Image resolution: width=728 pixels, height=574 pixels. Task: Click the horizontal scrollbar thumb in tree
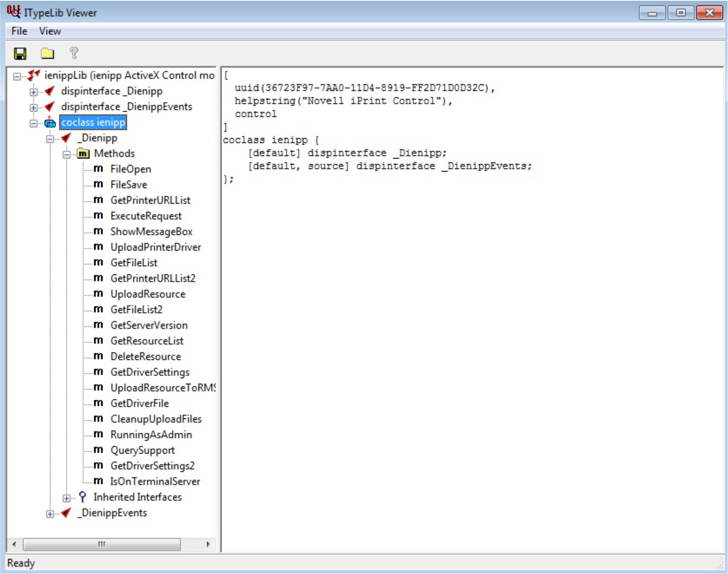(102, 544)
